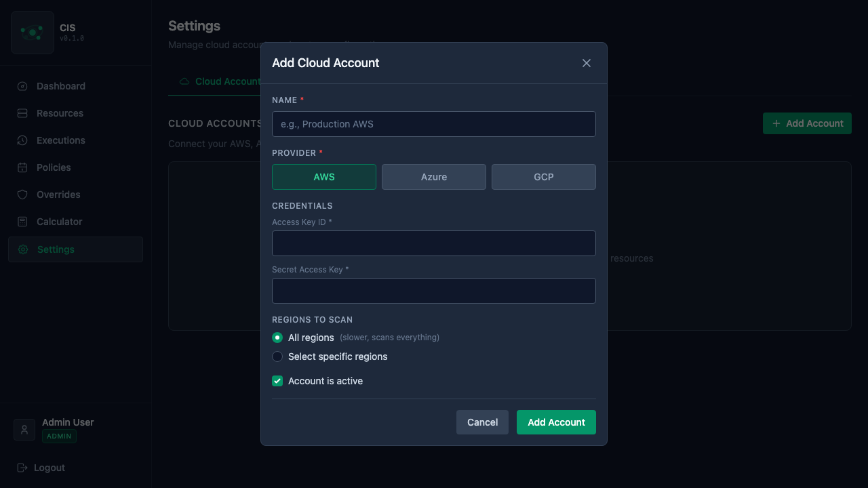Click the Calculator icon in sidebar
868x488 pixels.
[x=22, y=222]
